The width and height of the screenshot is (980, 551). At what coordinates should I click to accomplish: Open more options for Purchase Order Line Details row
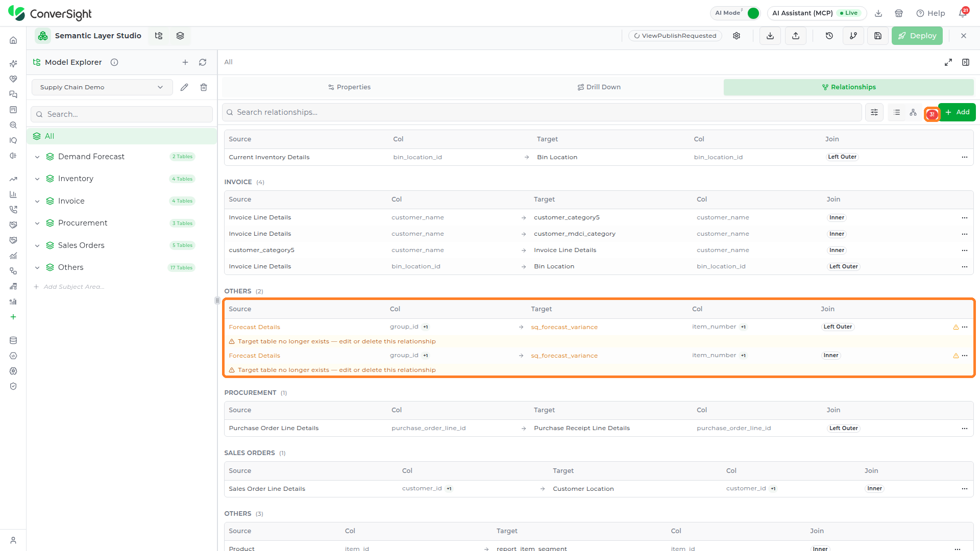(965, 429)
